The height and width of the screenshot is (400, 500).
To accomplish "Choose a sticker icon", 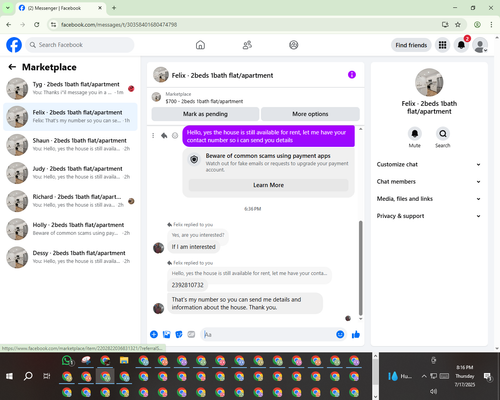I will pos(179,334).
